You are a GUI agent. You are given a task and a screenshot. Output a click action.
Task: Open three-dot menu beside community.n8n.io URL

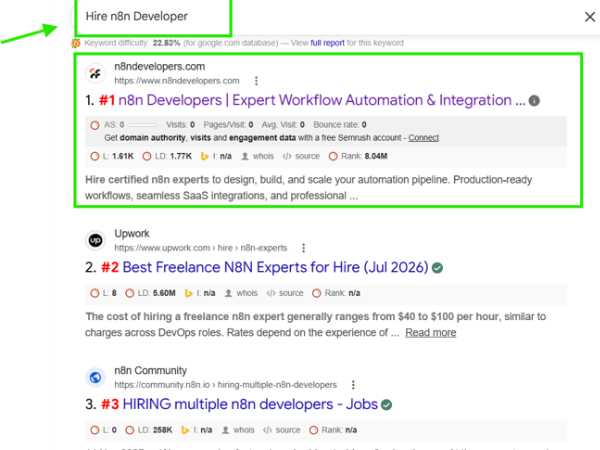(353, 385)
